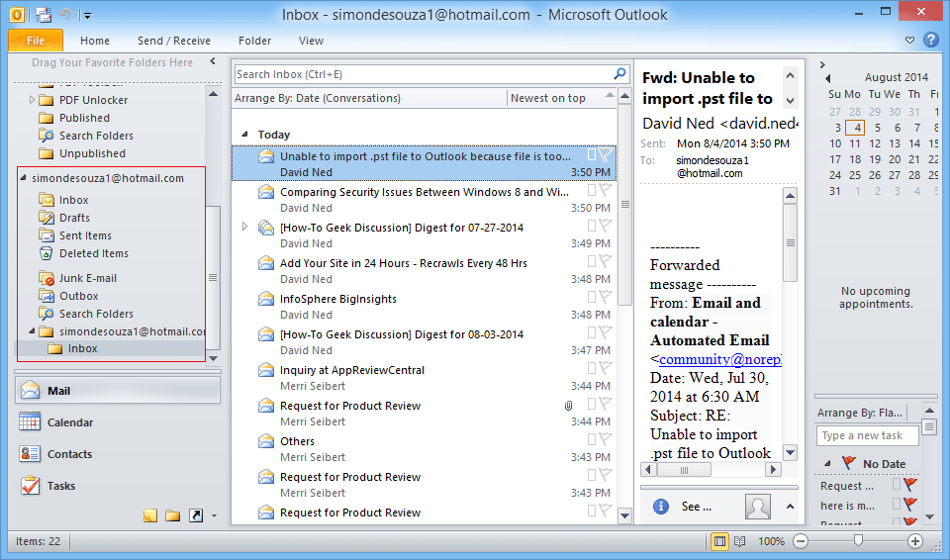950x560 pixels.
Task: Click category box of Digest for 08-03-2014 message
Action: pyautogui.click(x=592, y=332)
